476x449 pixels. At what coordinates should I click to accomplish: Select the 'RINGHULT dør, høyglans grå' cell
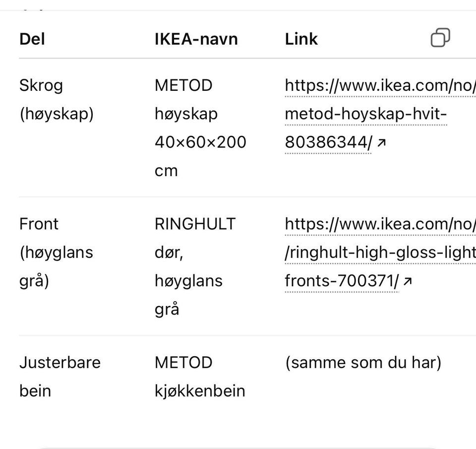(194, 266)
